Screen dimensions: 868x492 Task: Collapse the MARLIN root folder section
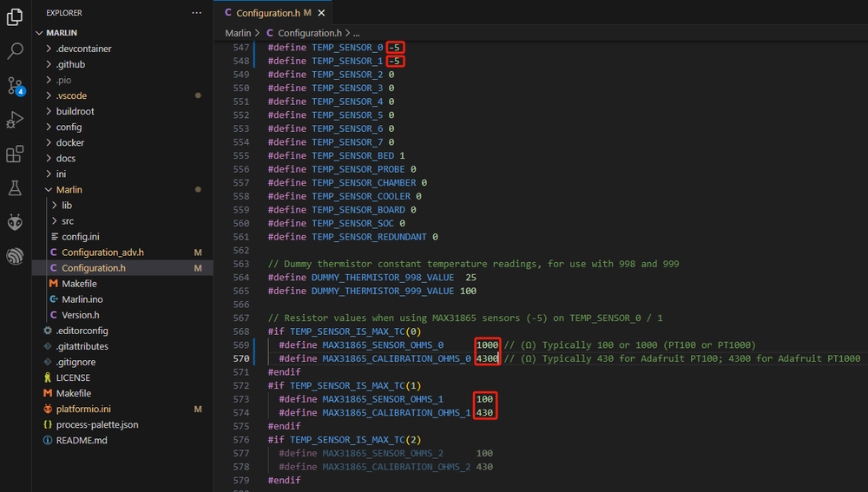[x=61, y=33]
